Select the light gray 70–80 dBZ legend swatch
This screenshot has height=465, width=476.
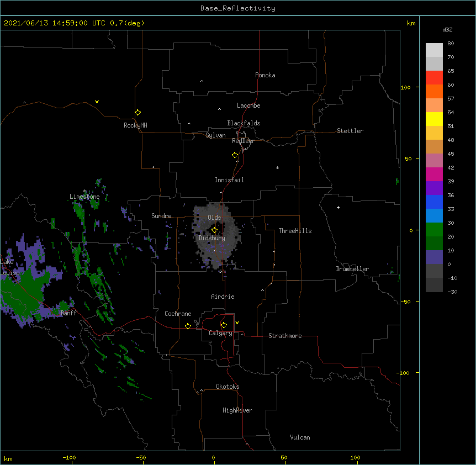coord(434,50)
